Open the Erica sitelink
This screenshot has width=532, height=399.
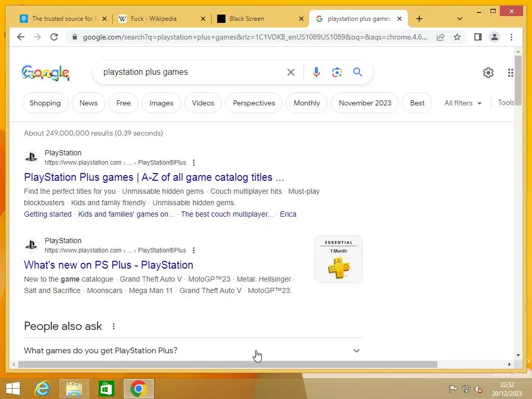pyautogui.click(x=288, y=214)
